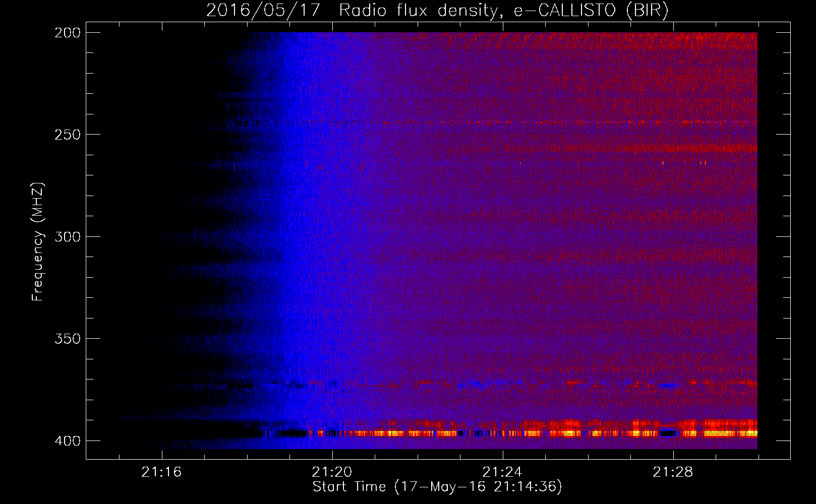This screenshot has width=816, height=504.
Task: Click the 400 frequency tick label
Action: [x=68, y=440]
